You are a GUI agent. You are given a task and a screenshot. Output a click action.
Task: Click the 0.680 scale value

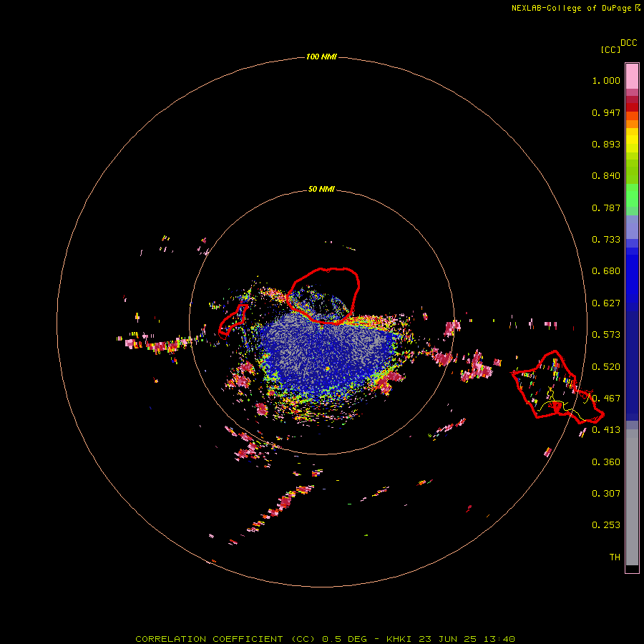click(606, 271)
